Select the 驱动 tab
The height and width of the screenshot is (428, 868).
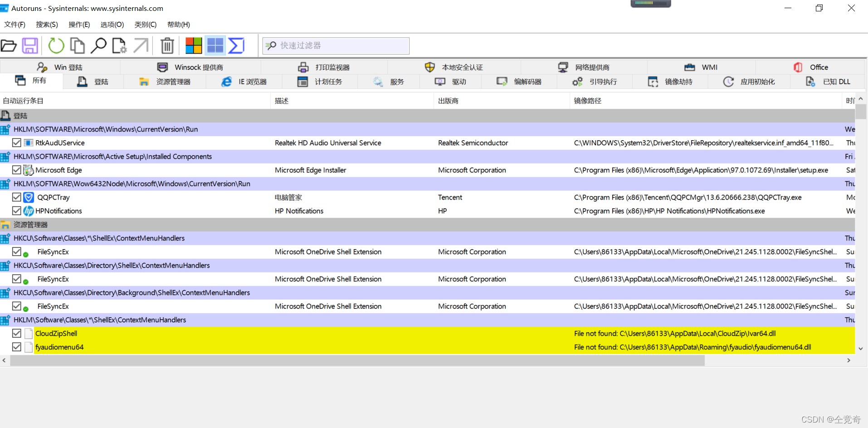pyautogui.click(x=451, y=82)
